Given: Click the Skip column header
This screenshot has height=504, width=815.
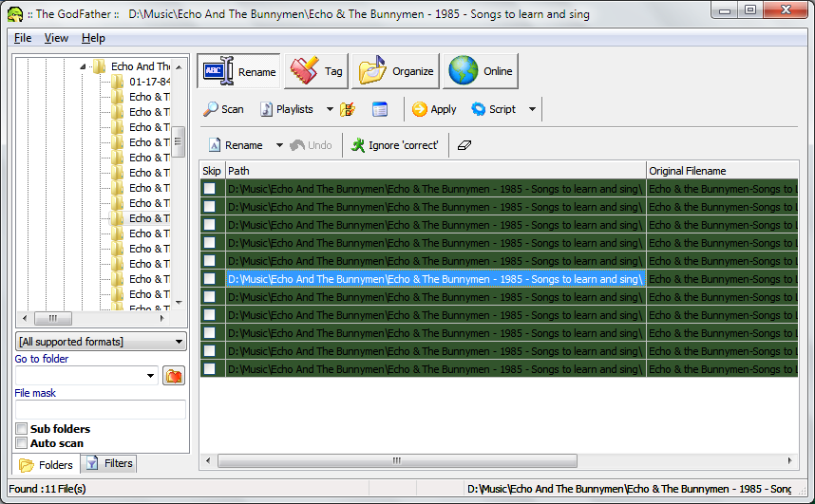Looking at the screenshot, I should tap(212, 171).
